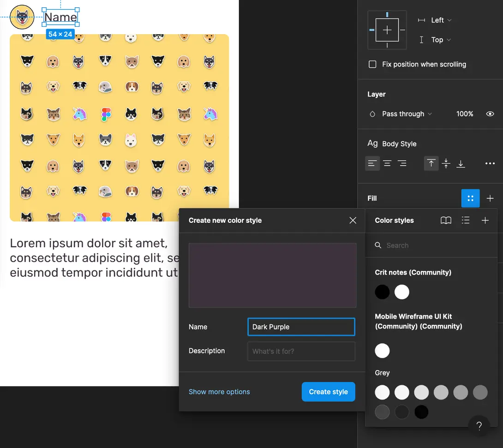
Task: Align text right
Action: 402,163
